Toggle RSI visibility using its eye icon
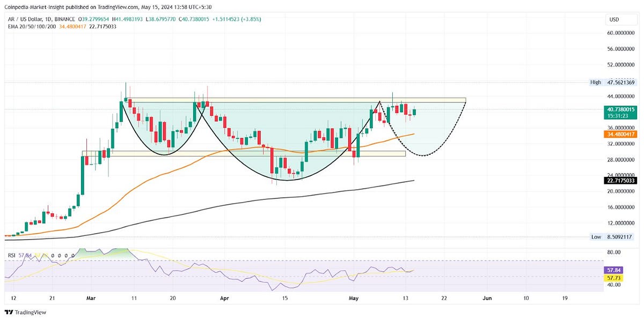 [x=52, y=255]
